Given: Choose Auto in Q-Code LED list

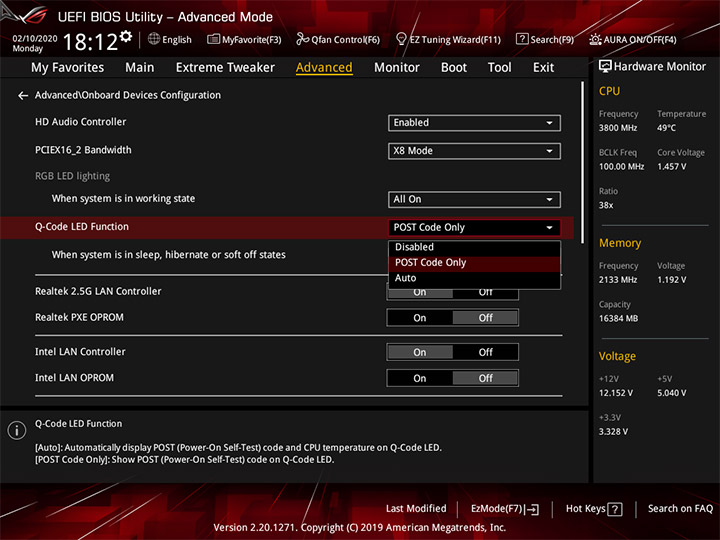Looking at the screenshot, I should coord(474,278).
